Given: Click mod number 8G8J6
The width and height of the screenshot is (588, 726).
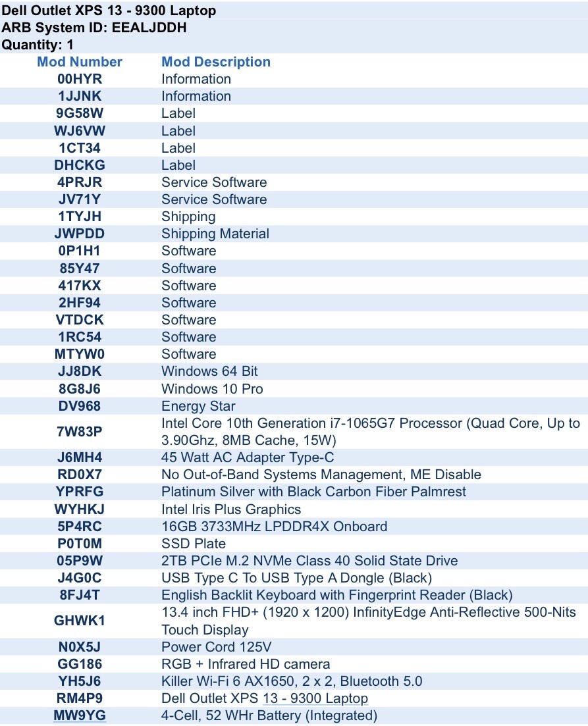Looking at the screenshot, I should [x=80, y=388].
